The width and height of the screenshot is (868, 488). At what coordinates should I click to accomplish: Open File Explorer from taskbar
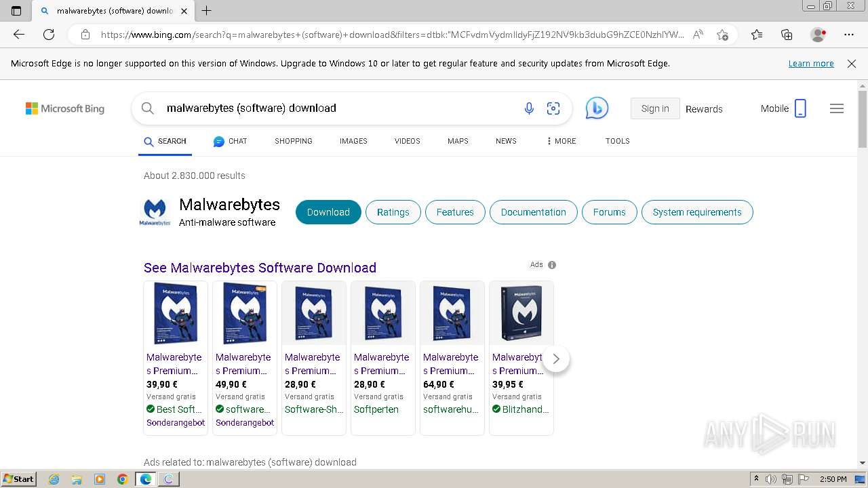pyautogui.click(x=77, y=479)
